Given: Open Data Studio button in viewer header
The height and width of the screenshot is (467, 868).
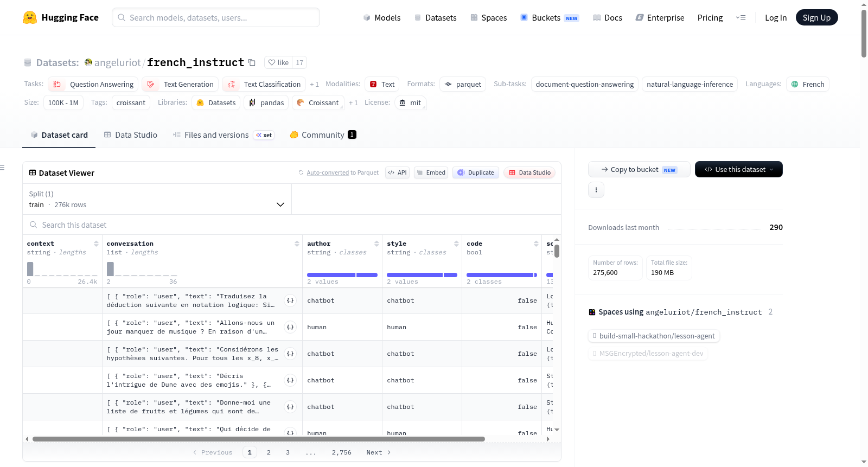Looking at the screenshot, I should [x=529, y=172].
